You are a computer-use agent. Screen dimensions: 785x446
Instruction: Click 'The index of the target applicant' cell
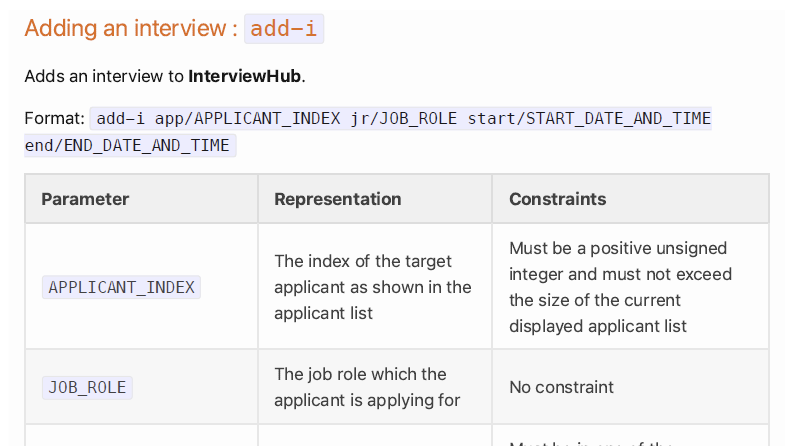373,287
